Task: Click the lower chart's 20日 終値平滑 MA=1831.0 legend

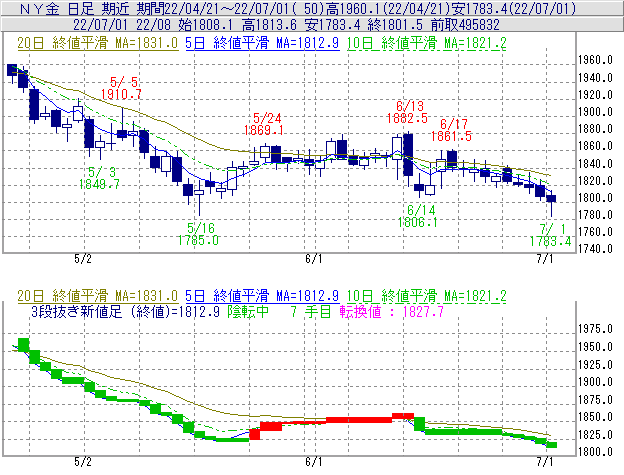Action: click(98, 296)
